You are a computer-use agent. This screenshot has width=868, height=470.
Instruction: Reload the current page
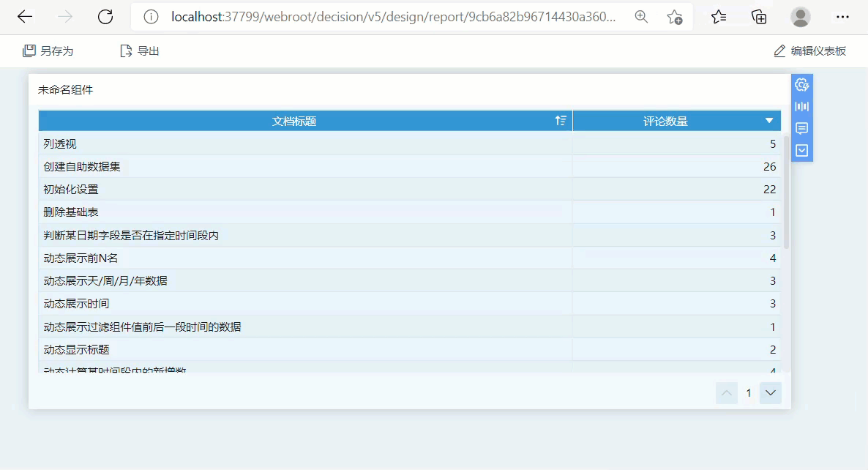(x=105, y=17)
